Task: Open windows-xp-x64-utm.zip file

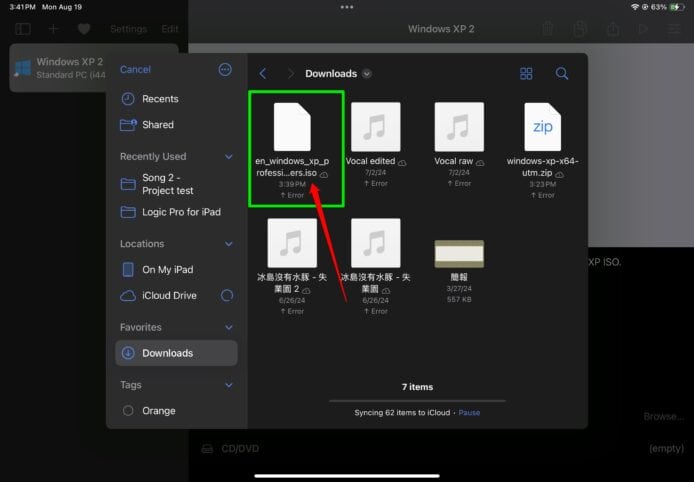Action: (x=543, y=128)
